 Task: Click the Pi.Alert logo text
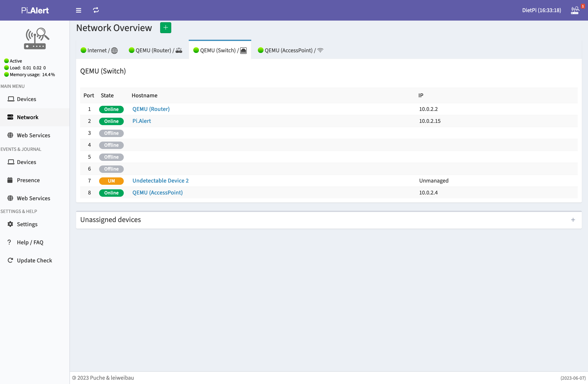click(35, 10)
